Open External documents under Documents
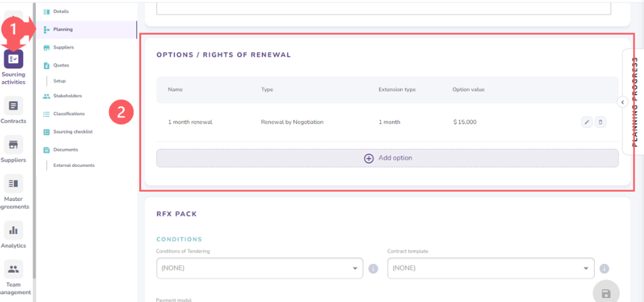 pyautogui.click(x=74, y=165)
